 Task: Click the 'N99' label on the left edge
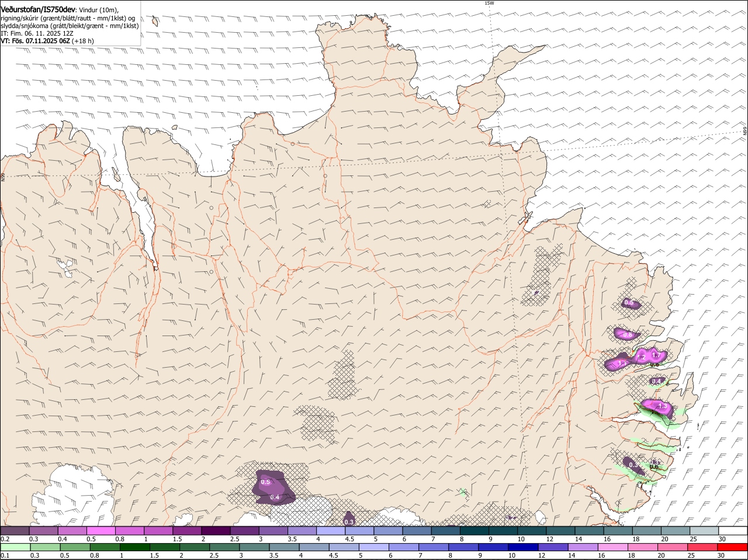pos(3,176)
